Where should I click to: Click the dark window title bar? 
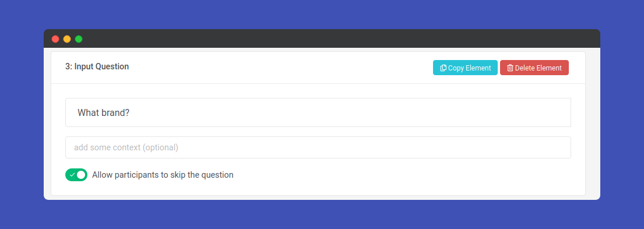coord(322,38)
